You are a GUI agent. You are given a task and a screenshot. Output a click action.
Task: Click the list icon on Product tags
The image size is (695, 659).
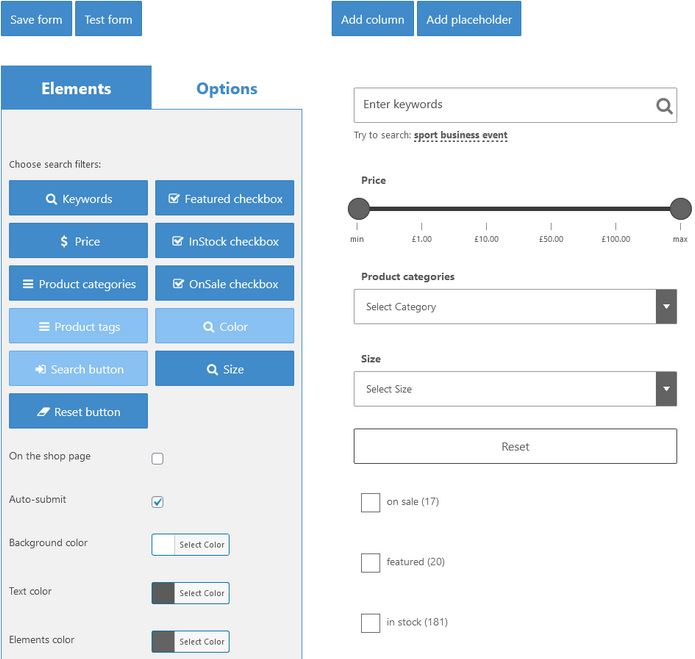44,327
